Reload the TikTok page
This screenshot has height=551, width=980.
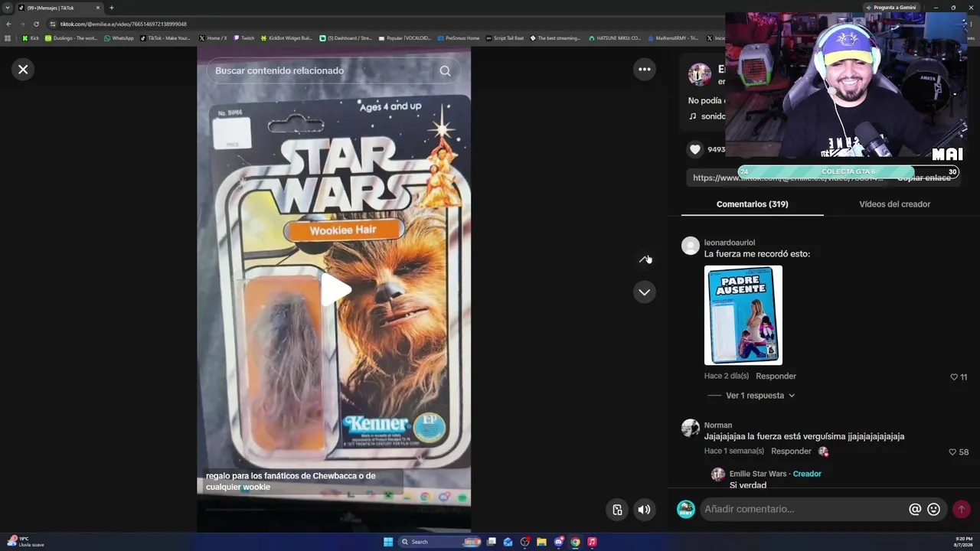pos(36,24)
